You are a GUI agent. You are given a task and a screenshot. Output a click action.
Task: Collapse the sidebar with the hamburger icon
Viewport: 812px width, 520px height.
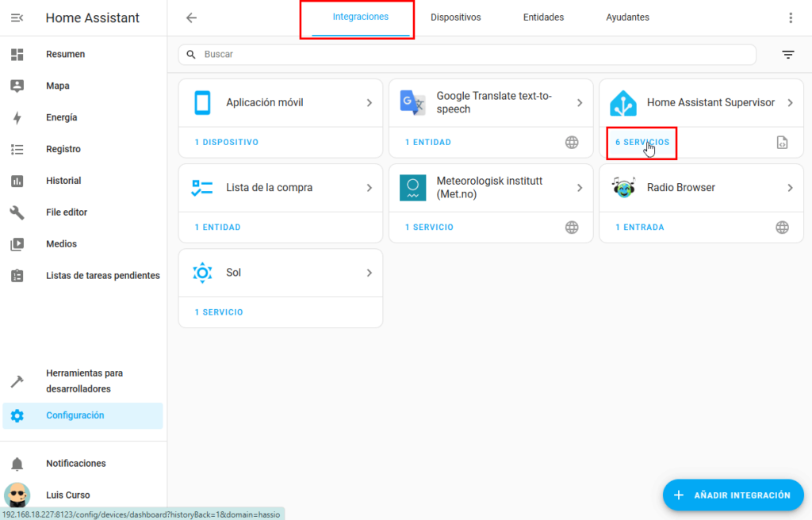pos(17,17)
